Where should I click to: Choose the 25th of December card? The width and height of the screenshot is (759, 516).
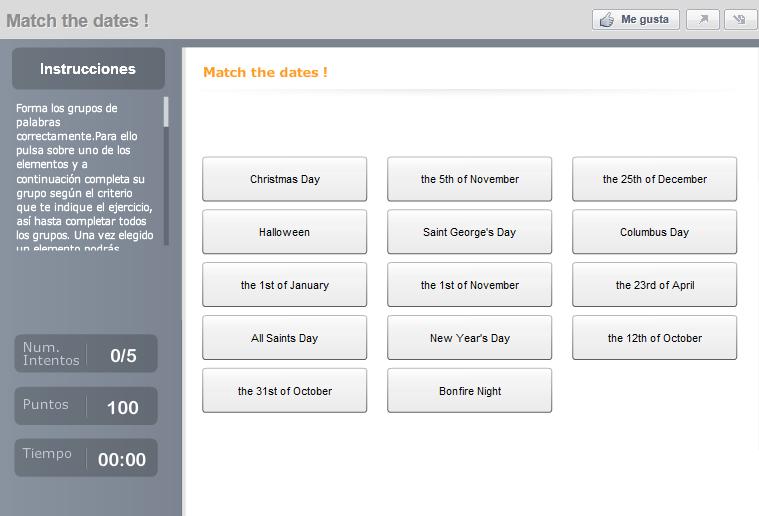(x=654, y=179)
